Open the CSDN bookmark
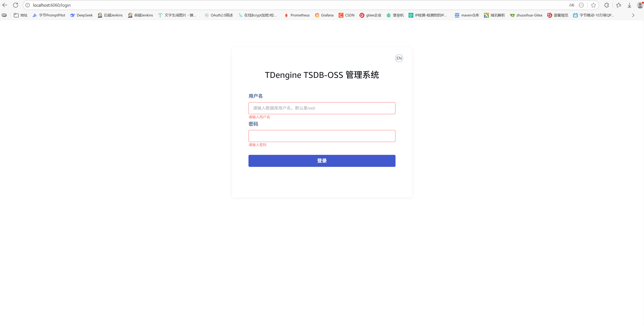Viewport: 644px width, 326px height. pos(347,15)
